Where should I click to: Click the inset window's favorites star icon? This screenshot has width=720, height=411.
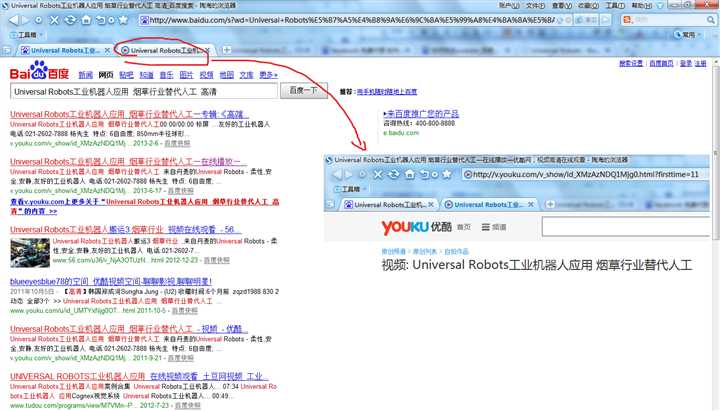(x=446, y=175)
